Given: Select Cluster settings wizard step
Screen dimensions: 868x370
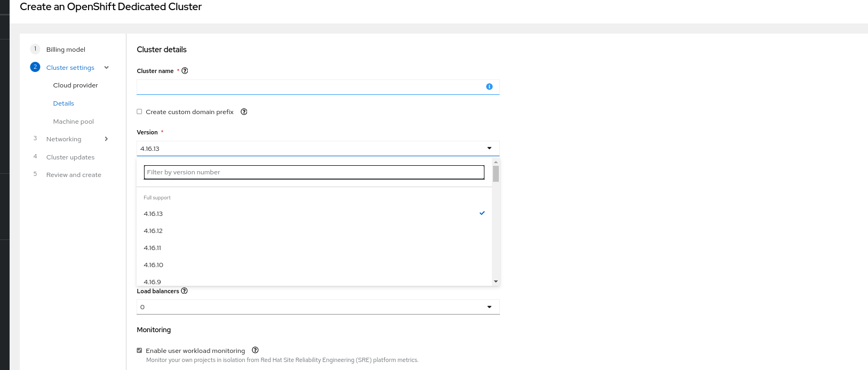Looking at the screenshot, I should (70, 68).
